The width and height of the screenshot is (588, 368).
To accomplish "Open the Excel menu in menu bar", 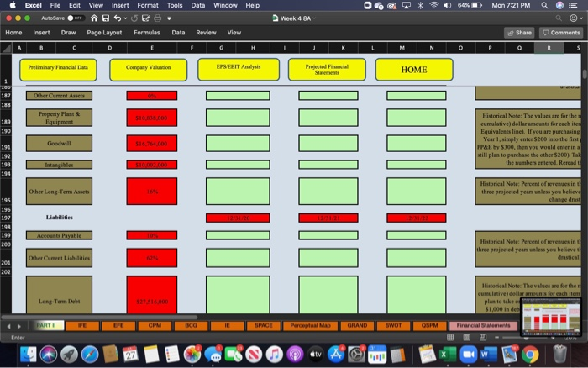I will pyautogui.click(x=34, y=5).
